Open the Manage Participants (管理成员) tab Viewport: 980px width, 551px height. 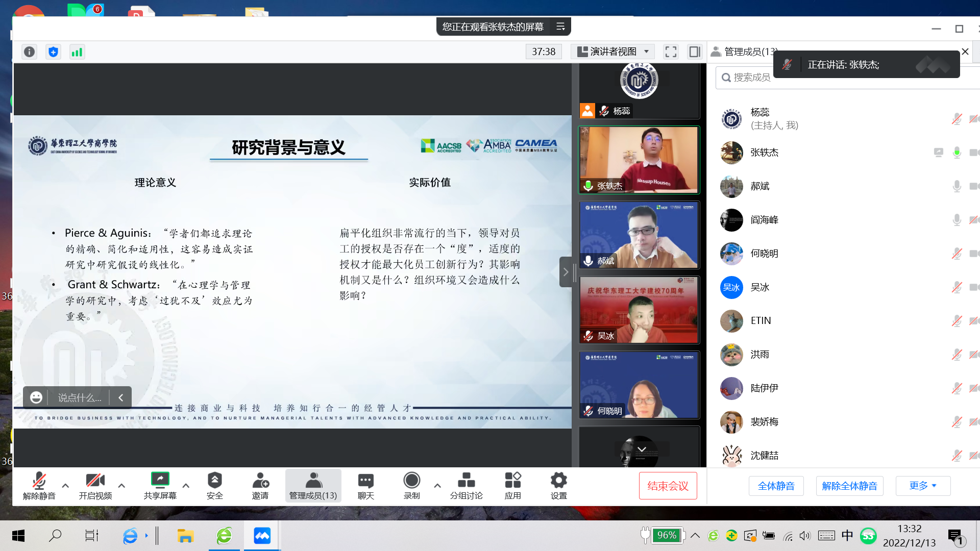tap(313, 485)
